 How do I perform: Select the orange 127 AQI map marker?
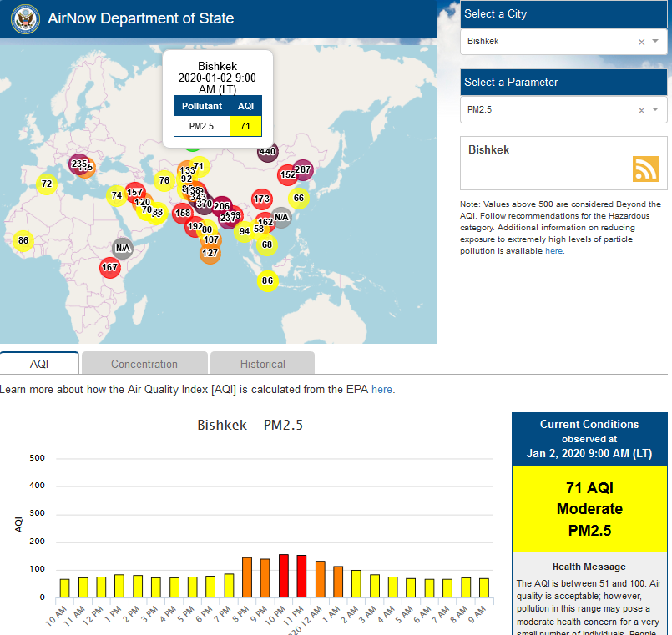[x=210, y=253]
